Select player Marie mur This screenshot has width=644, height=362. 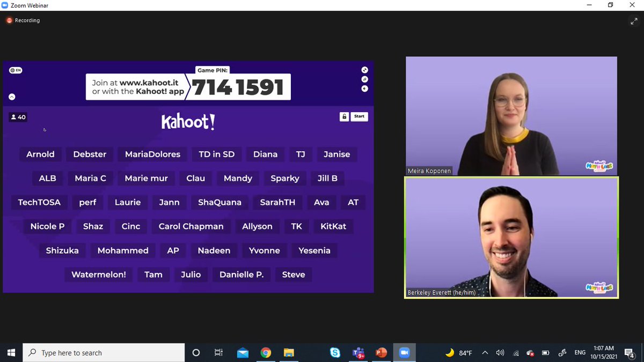point(147,179)
